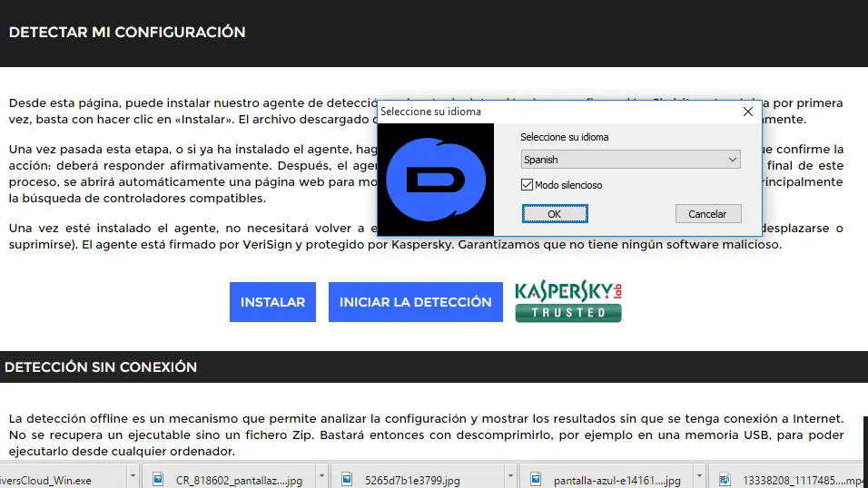The image size is (868, 488).
Task: Expand options arrow for 5265d7b1e3799.jpg
Action: (x=510, y=476)
